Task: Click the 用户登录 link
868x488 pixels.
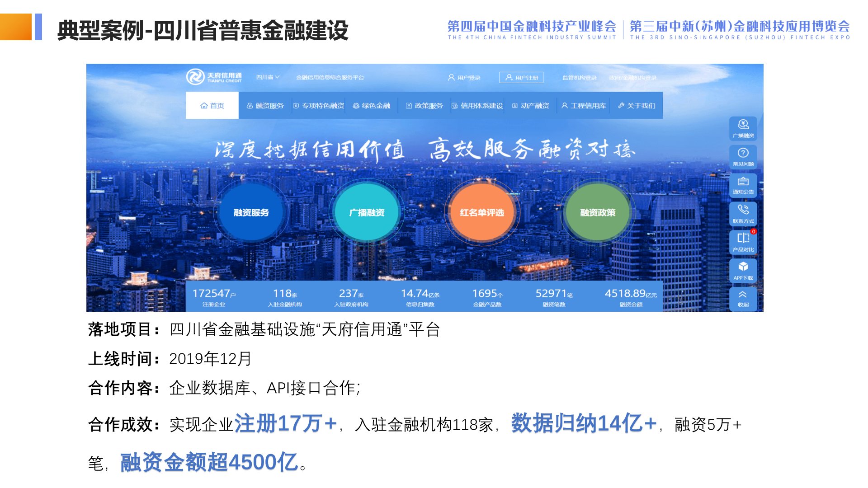Action: coord(464,78)
